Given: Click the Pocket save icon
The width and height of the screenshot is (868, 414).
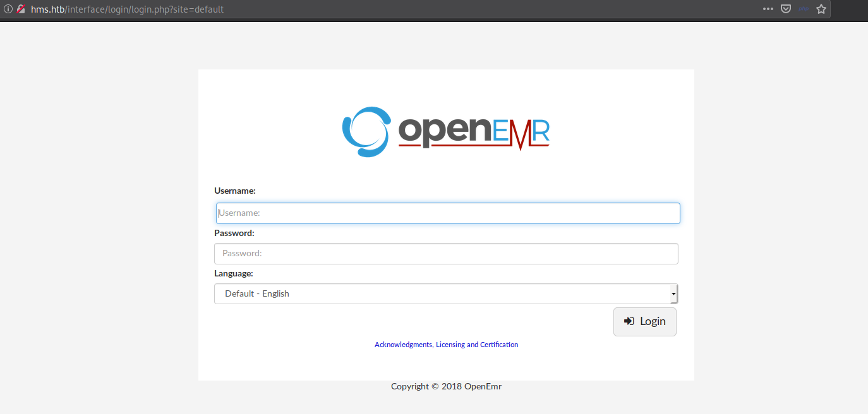Looking at the screenshot, I should coord(786,9).
